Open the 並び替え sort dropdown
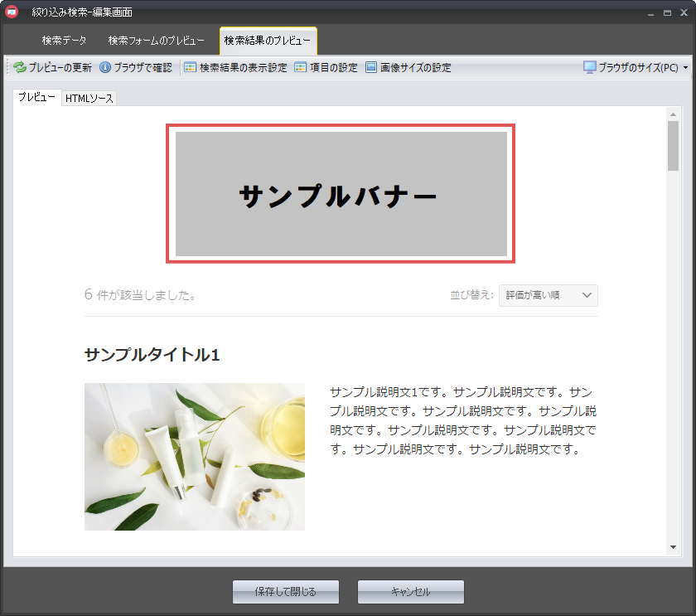Viewport: 696px width, 616px height. [548, 295]
